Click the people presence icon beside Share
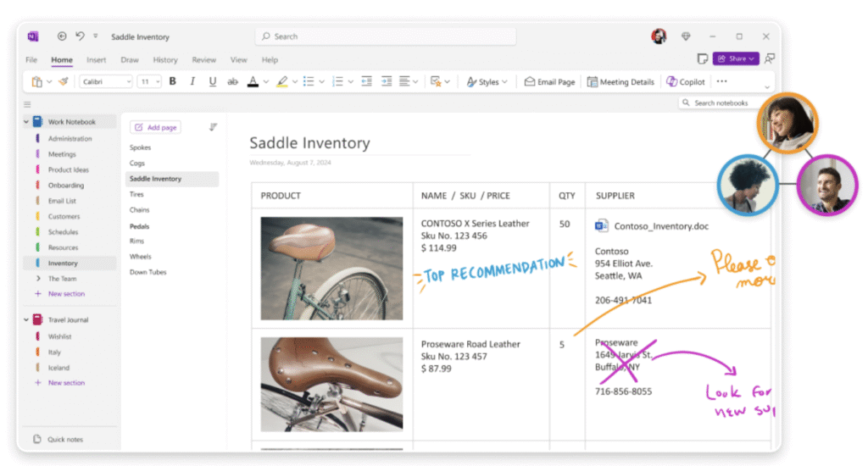868x466 pixels. click(x=770, y=58)
